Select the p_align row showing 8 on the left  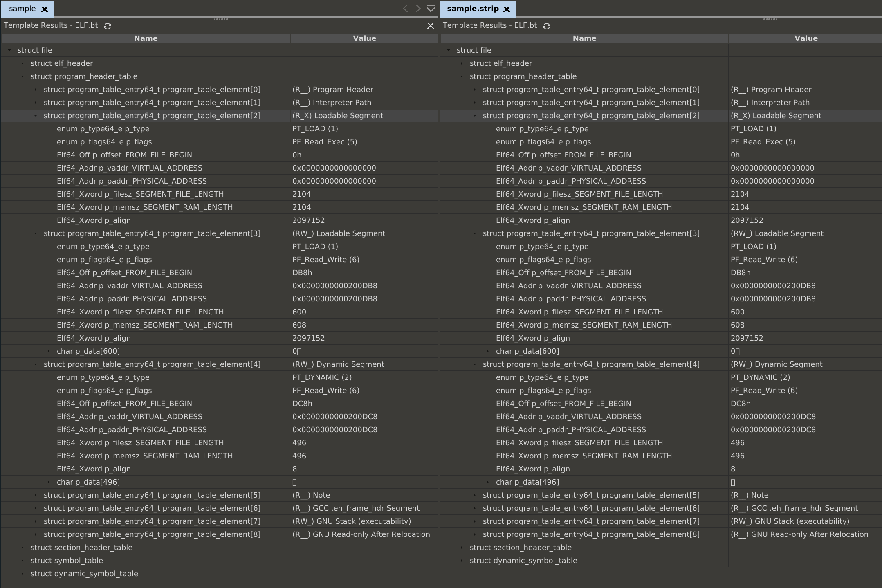(94, 469)
